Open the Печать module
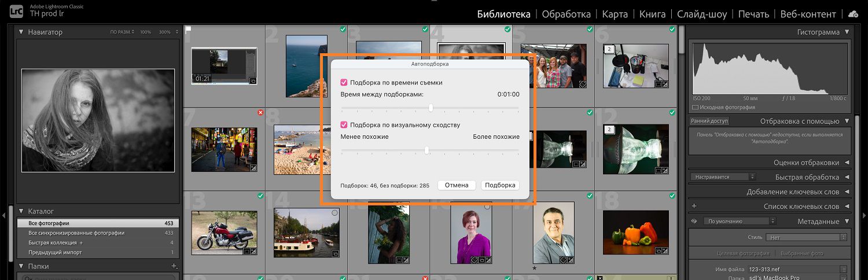Screen dimensions: 868x280 [753, 14]
